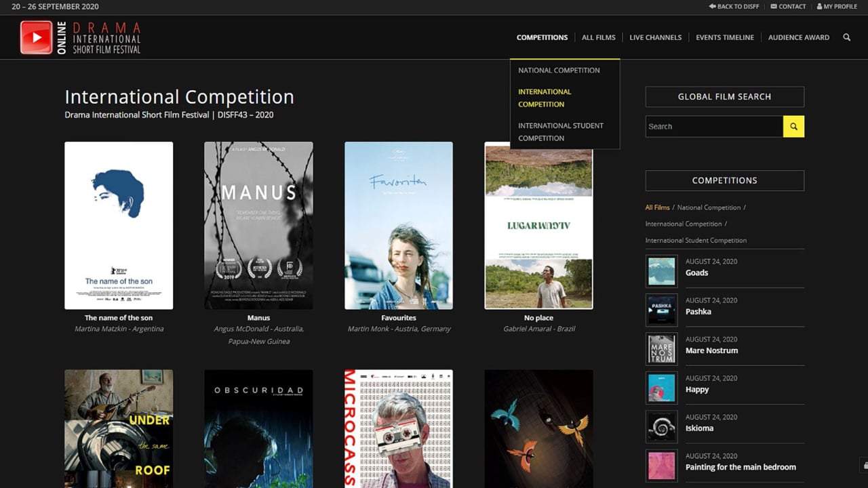Click the Manus film title
868x488 pixels.
point(258,318)
